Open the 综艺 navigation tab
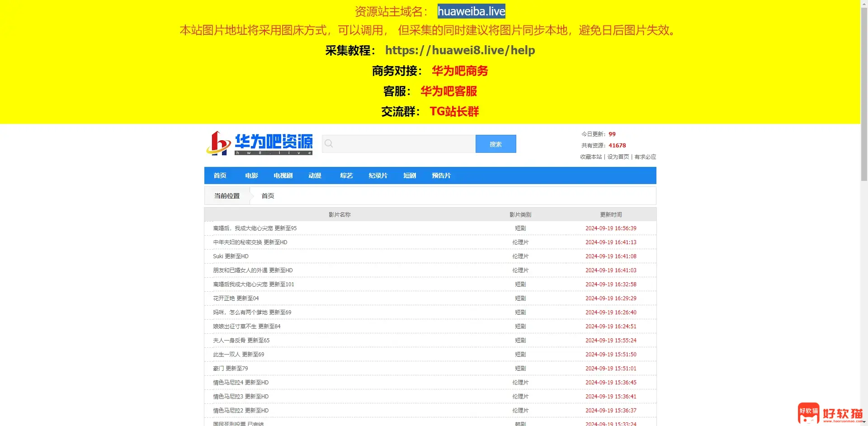Image resolution: width=868 pixels, height=426 pixels. 346,175
